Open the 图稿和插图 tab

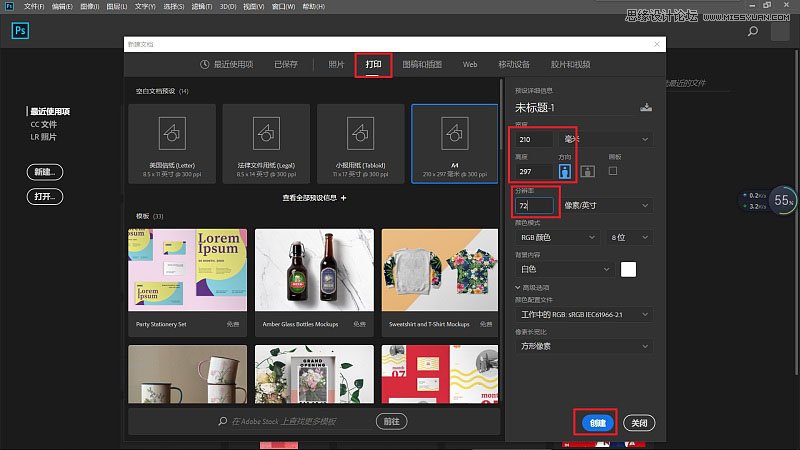tap(422, 65)
